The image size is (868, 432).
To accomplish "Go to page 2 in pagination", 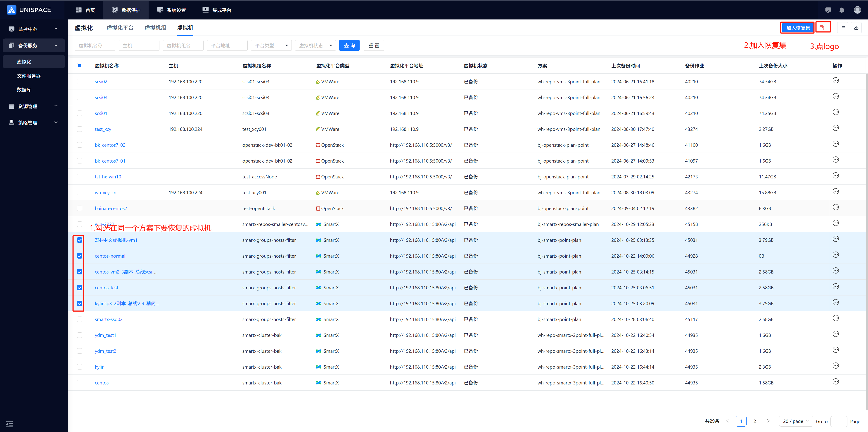I will click(754, 421).
